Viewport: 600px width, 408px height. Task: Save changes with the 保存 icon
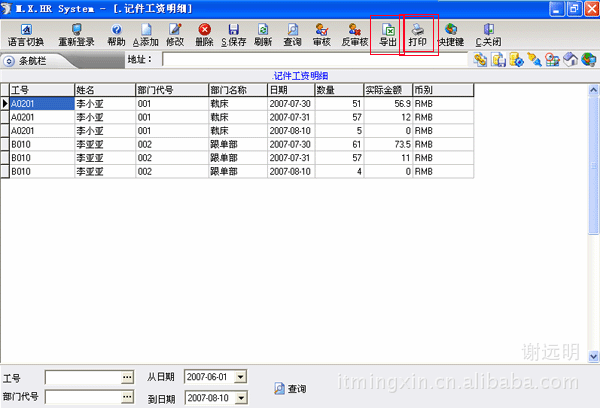(233, 35)
